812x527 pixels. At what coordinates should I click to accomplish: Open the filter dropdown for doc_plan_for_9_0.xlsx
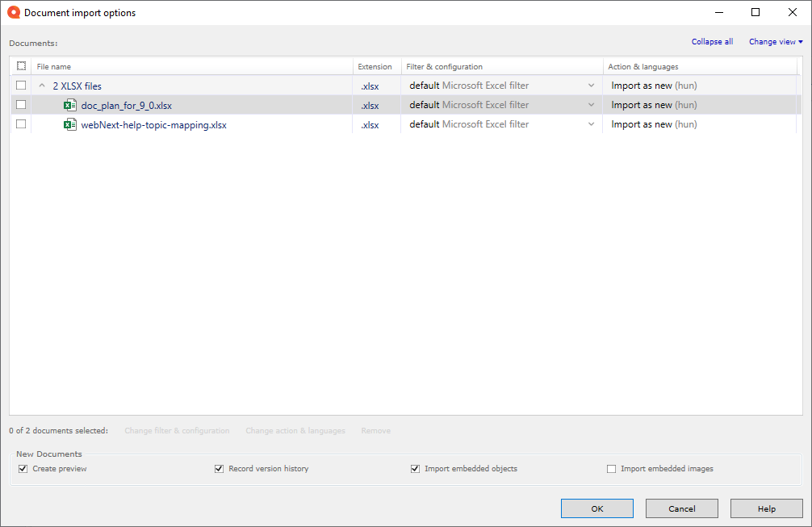click(x=592, y=104)
